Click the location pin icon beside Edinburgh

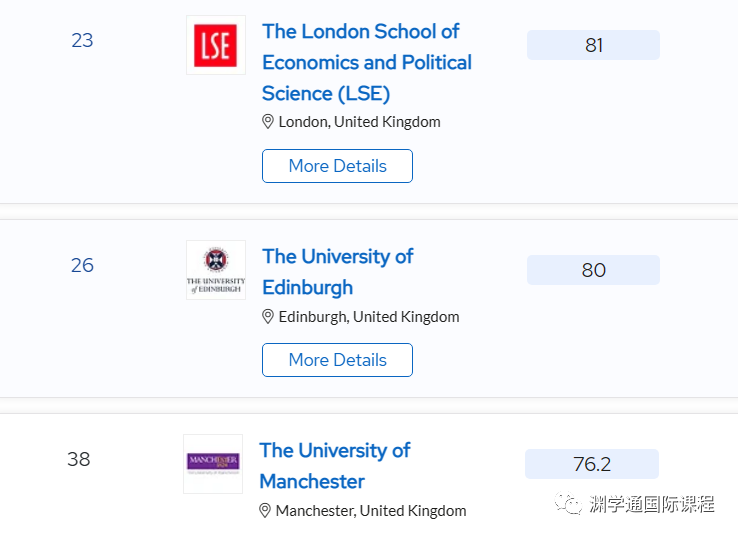tap(268, 317)
